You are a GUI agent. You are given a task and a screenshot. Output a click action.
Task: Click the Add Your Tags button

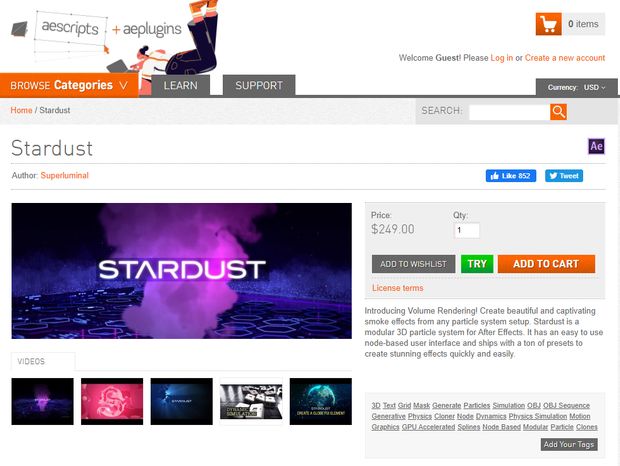pos(569,445)
